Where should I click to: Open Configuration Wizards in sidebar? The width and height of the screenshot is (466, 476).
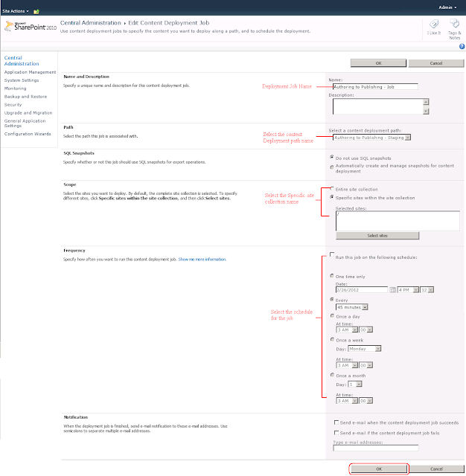(28, 134)
